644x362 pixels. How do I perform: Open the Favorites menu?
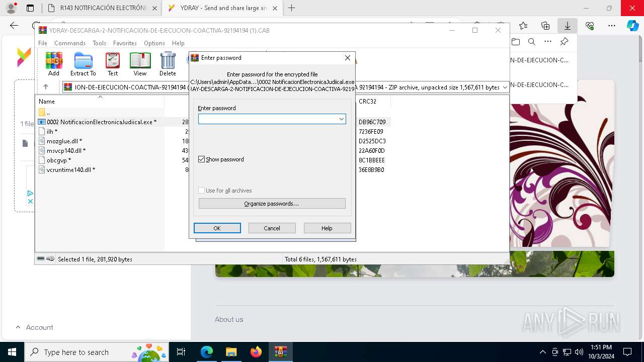point(125,43)
